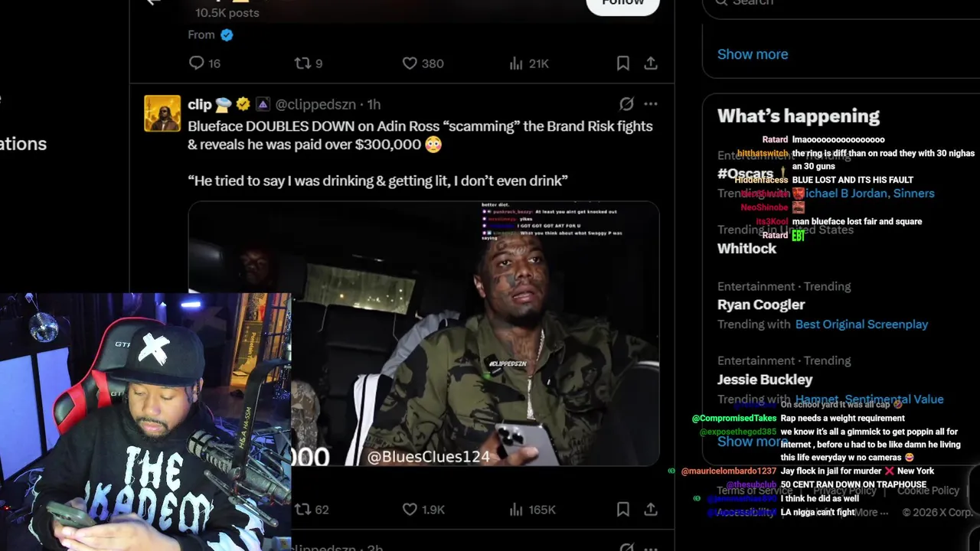Image resolution: width=980 pixels, height=551 pixels.
Task: Bookmark the top post
Action: tap(623, 64)
